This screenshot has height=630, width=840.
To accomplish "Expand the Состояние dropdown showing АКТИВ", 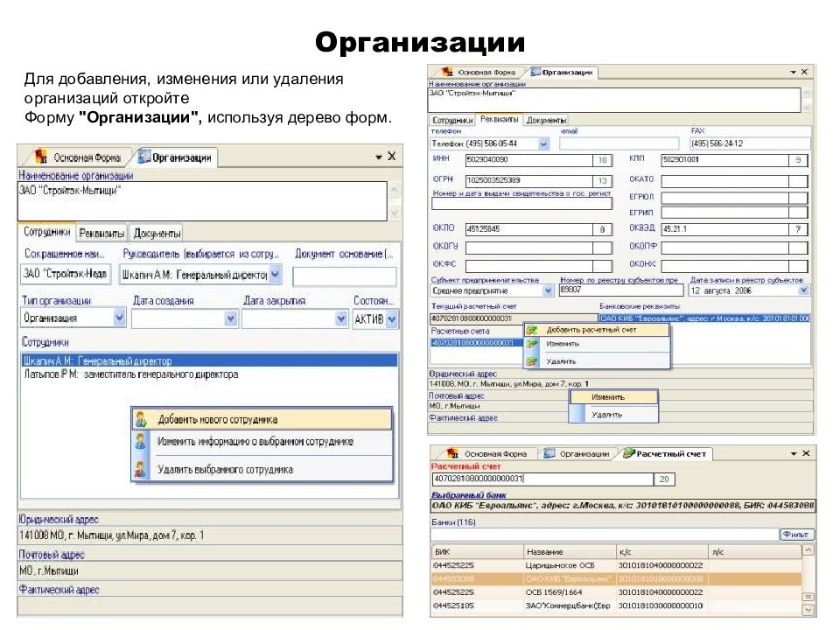I will 392,319.
